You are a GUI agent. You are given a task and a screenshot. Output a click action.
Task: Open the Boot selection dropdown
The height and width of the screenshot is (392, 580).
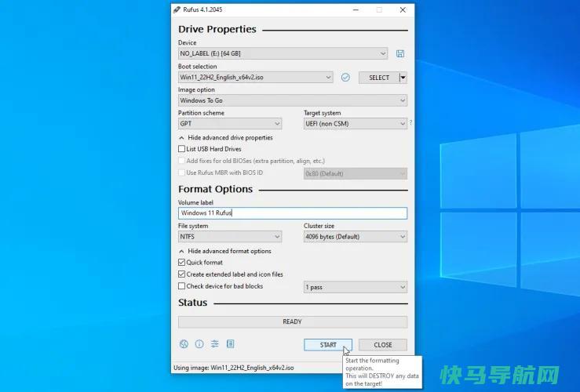256,77
